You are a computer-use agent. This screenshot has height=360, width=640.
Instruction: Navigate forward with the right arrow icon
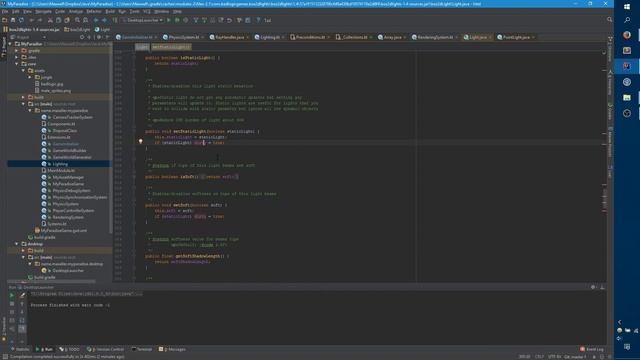click(x=104, y=20)
